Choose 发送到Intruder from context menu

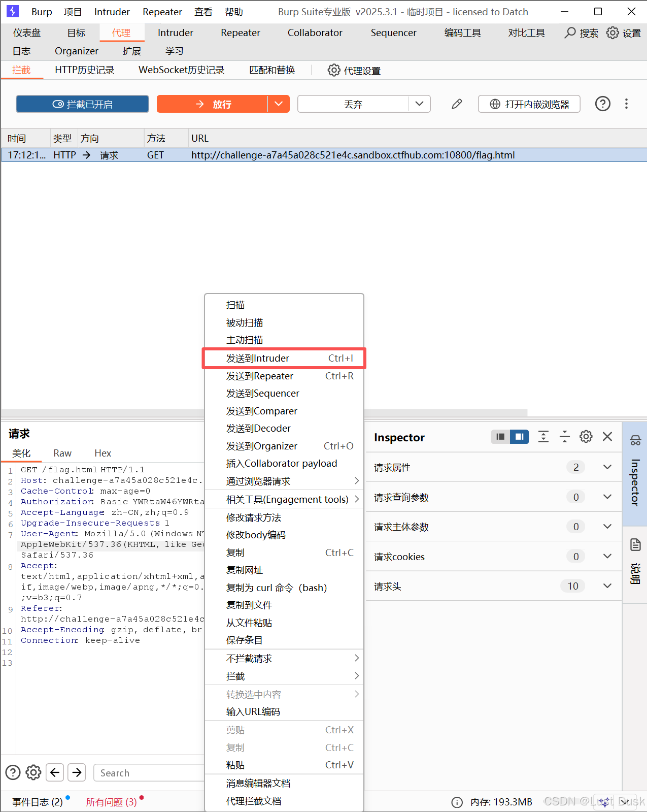click(284, 358)
